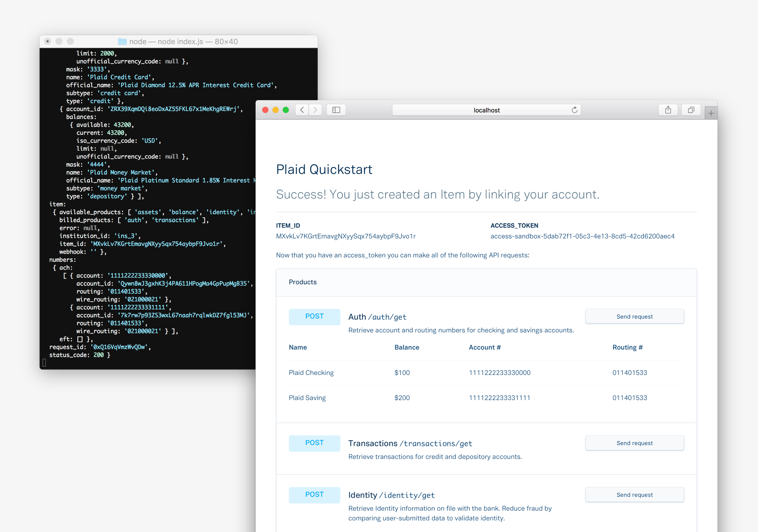Click the $200 balance cell
Screen dimensions: 758x532
point(402,398)
